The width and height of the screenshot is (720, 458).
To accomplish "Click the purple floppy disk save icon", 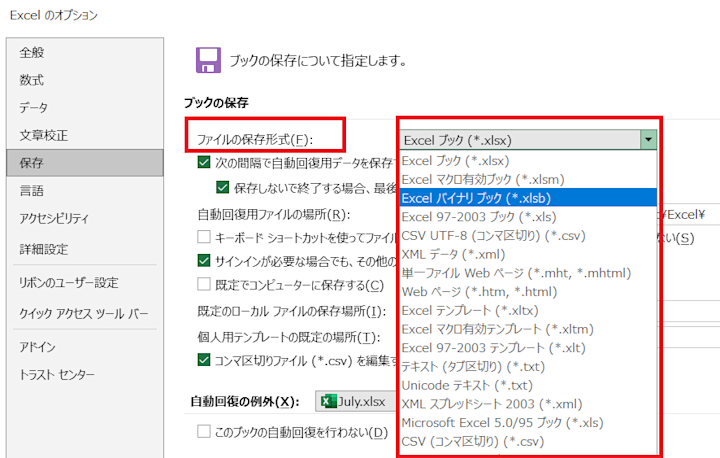I will click(208, 60).
